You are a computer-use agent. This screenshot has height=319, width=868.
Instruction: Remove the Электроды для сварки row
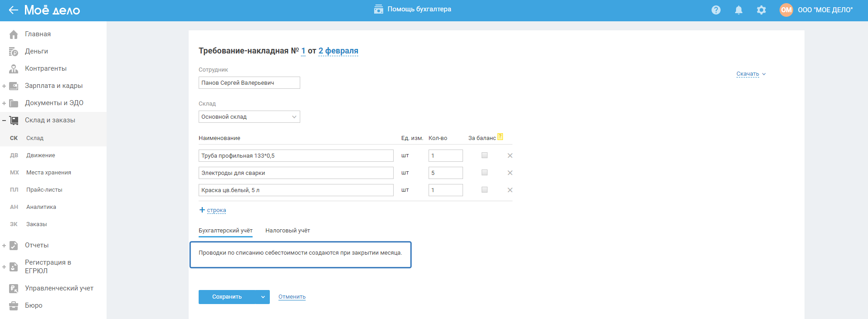coord(510,173)
